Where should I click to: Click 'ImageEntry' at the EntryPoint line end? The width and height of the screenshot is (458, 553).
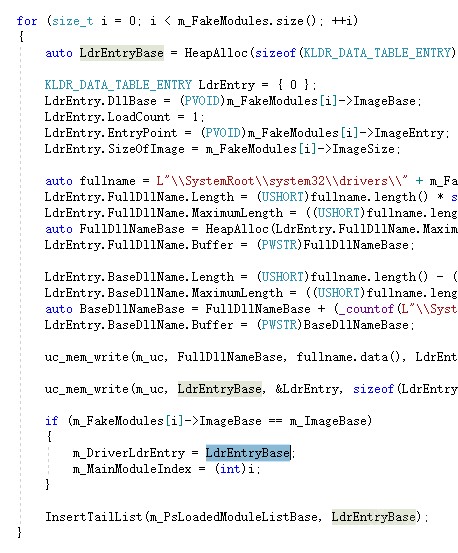pyautogui.click(x=409, y=133)
